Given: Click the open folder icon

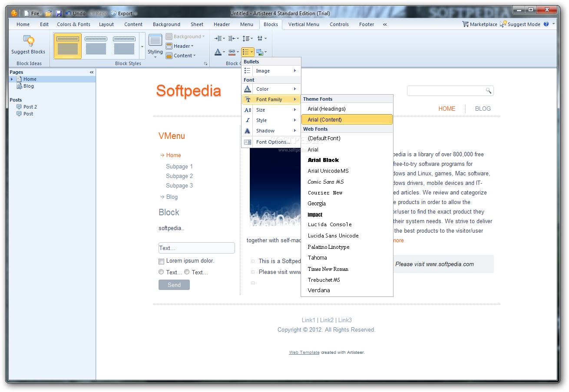Looking at the screenshot, I should [49, 13].
